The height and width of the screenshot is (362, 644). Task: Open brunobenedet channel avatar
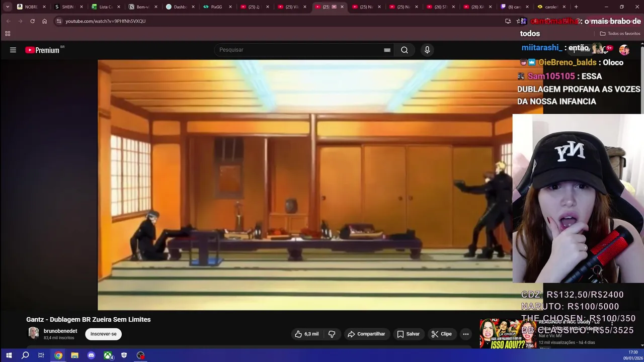(33, 333)
